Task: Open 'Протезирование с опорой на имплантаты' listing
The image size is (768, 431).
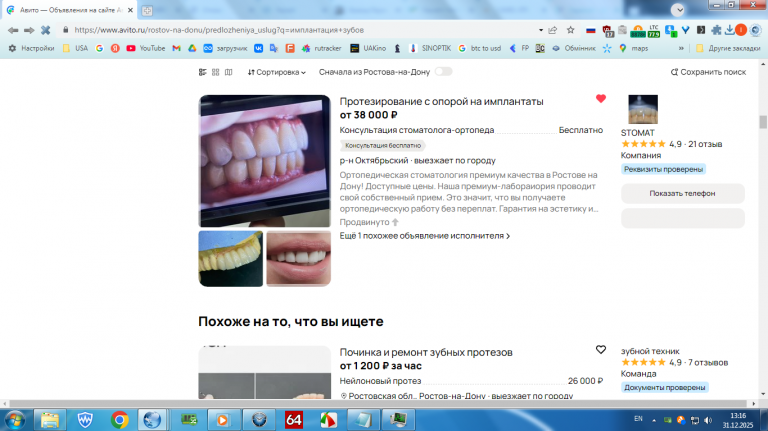Action: [x=441, y=101]
